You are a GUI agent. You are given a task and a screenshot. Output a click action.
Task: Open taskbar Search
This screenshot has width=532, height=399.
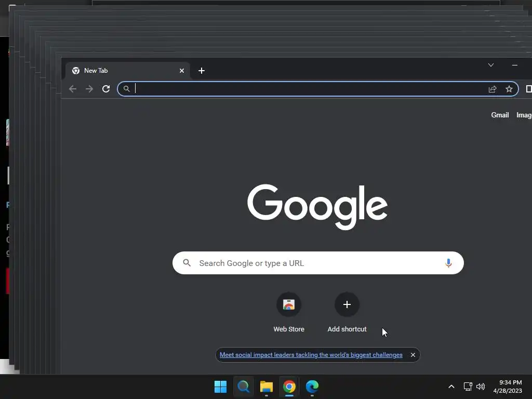click(243, 387)
